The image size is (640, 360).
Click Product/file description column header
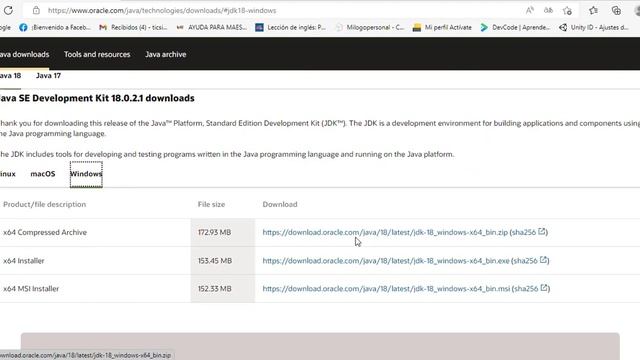click(44, 204)
